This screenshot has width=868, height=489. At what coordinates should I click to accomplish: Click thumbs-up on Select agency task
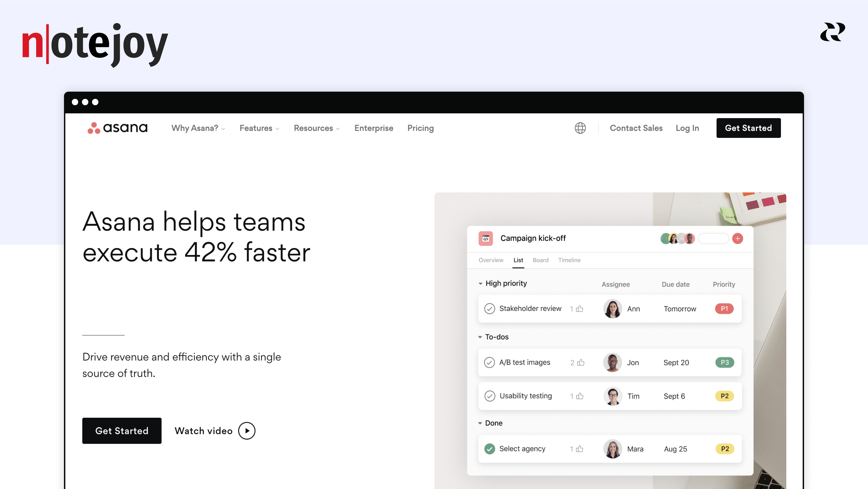click(580, 449)
